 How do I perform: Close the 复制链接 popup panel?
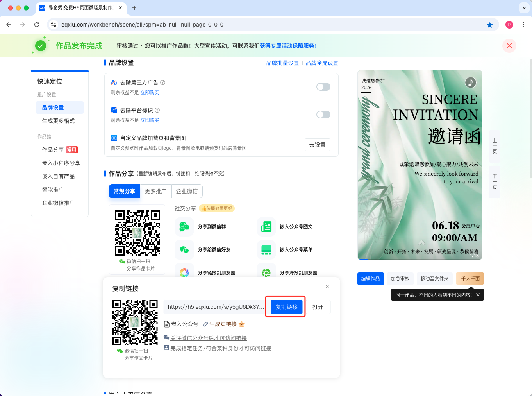click(x=327, y=287)
